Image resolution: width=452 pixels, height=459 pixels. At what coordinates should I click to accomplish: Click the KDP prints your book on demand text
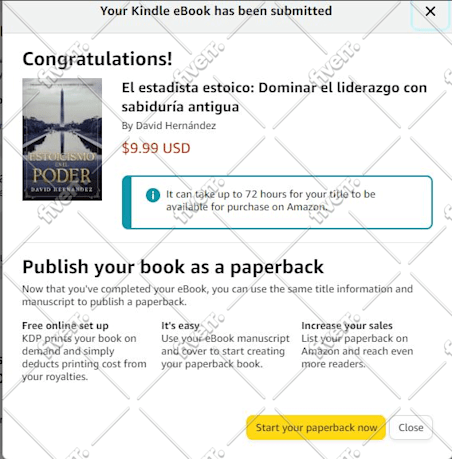[84, 357]
